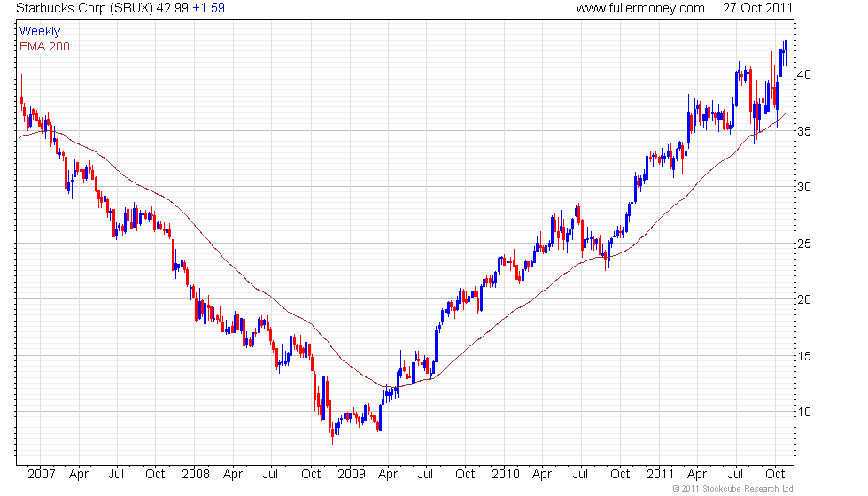Screen dimensions: 868x496
Task: Select the EMA 200 legend label
Action: [45, 46]
